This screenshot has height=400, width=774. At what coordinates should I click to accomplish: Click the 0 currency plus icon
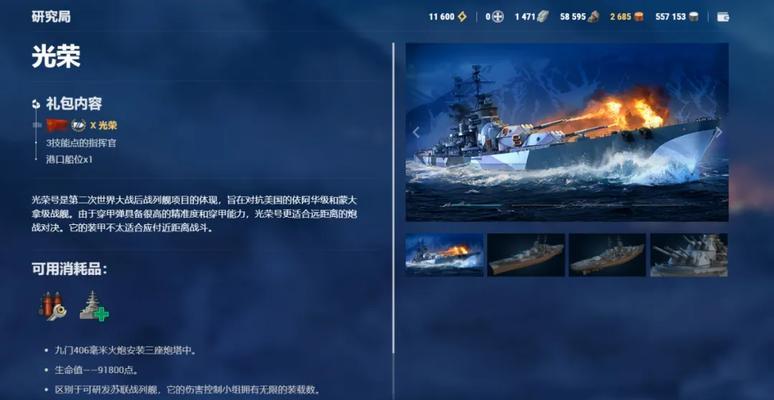[498, 17]
